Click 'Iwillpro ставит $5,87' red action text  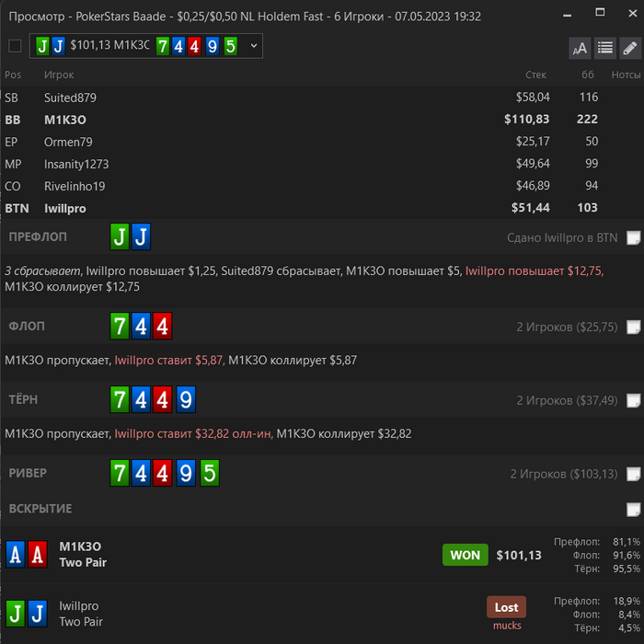pos(169,361)
